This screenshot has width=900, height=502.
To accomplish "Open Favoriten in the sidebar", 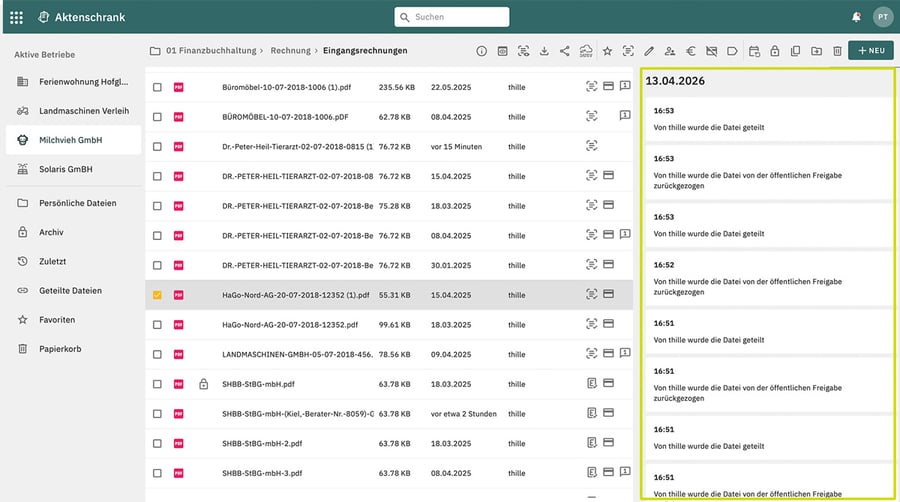I will (x=73, y=320).
